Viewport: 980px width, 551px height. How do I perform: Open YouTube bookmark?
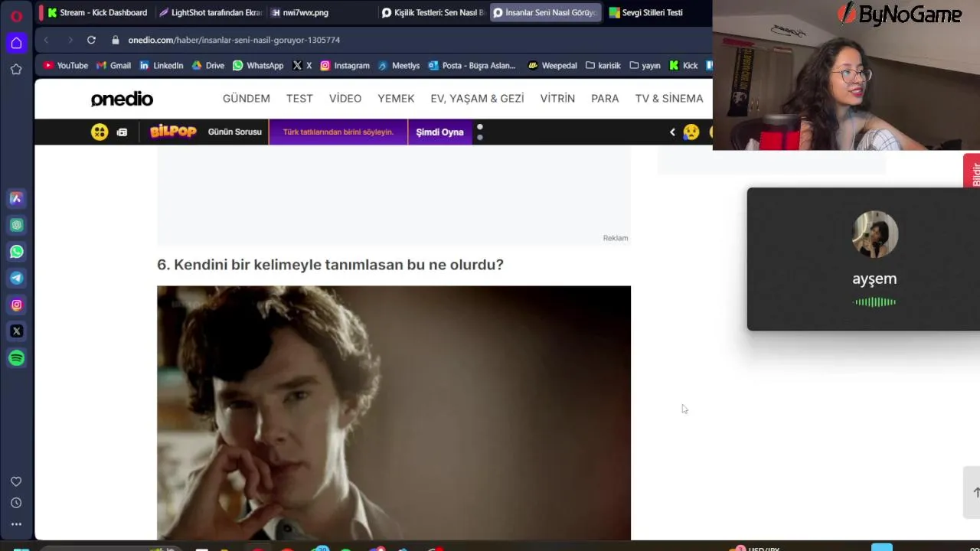[66, 66]
